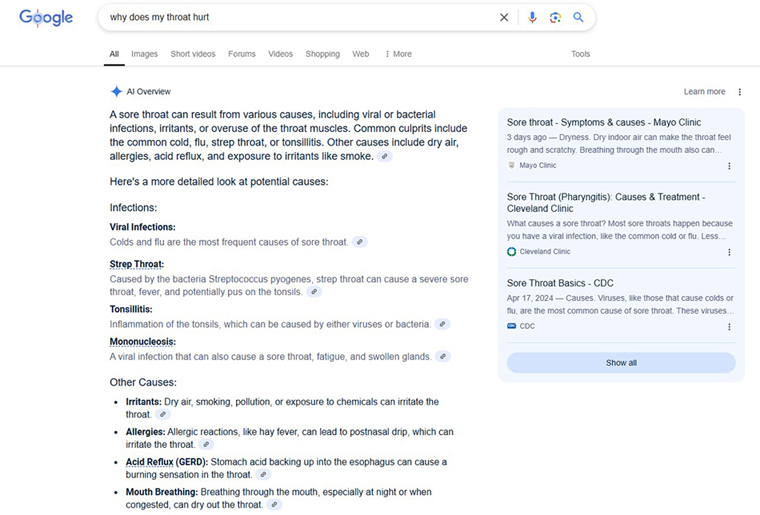This screenshot has width=760, height=515.
Task: Open source link after Allergies bullet
Action: (x=206, y=444)
